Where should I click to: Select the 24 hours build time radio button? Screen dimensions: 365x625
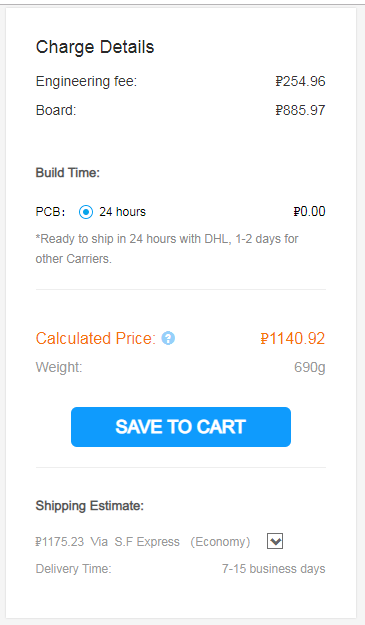pos(86,212)
